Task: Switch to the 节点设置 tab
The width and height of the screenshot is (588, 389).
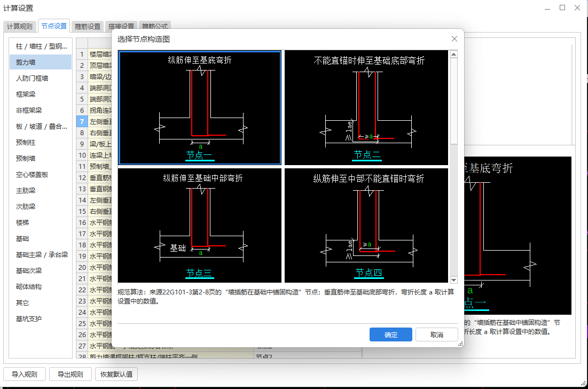Action: (x=54, y=26)
